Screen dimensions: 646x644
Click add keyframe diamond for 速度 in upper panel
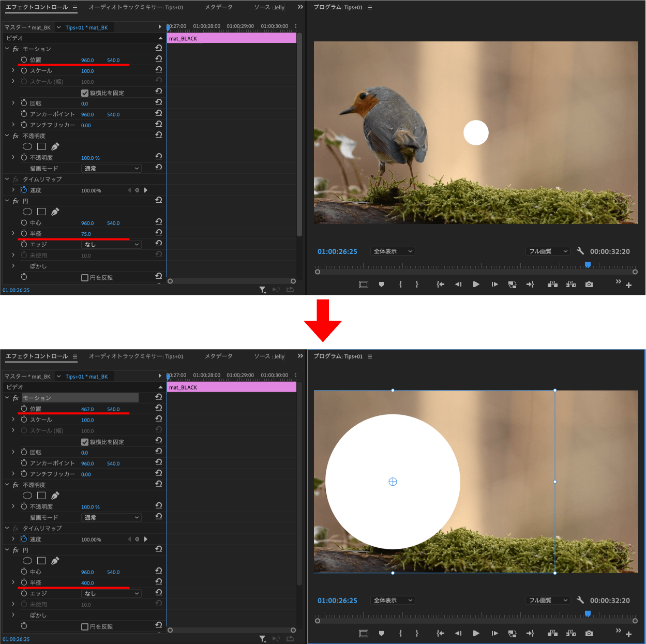click(x=137, y=190)
